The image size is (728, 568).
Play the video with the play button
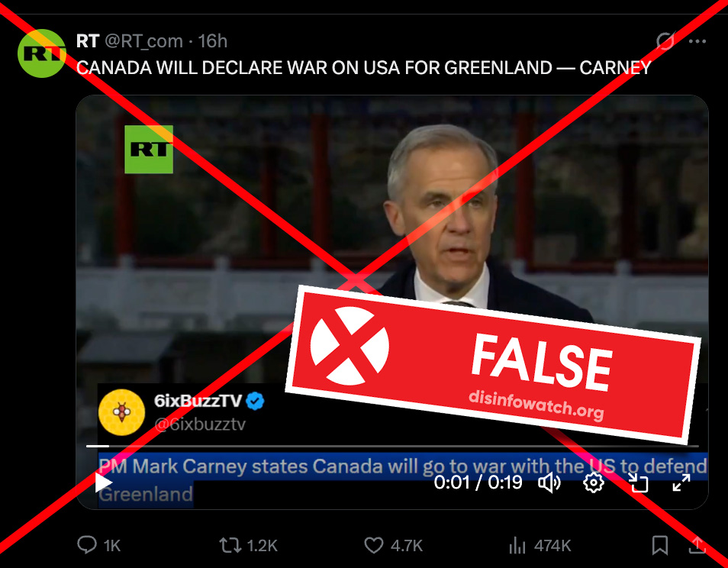point(103,482)
